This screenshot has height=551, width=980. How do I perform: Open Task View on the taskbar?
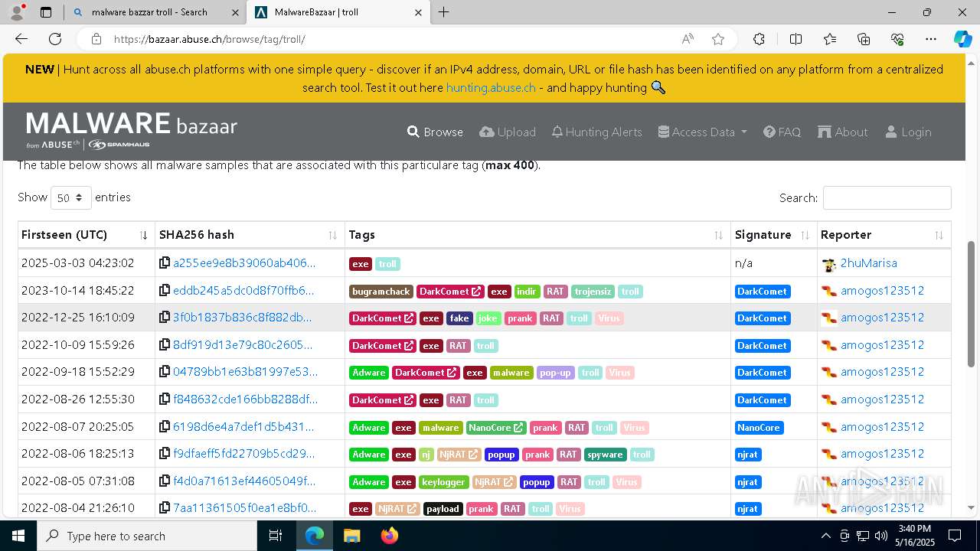tap(276, 536)
